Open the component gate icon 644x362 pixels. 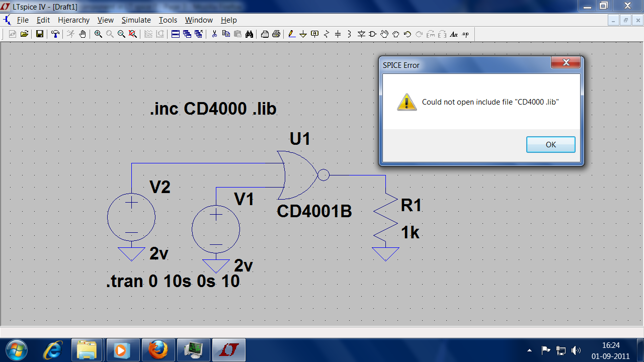point(373,34)
